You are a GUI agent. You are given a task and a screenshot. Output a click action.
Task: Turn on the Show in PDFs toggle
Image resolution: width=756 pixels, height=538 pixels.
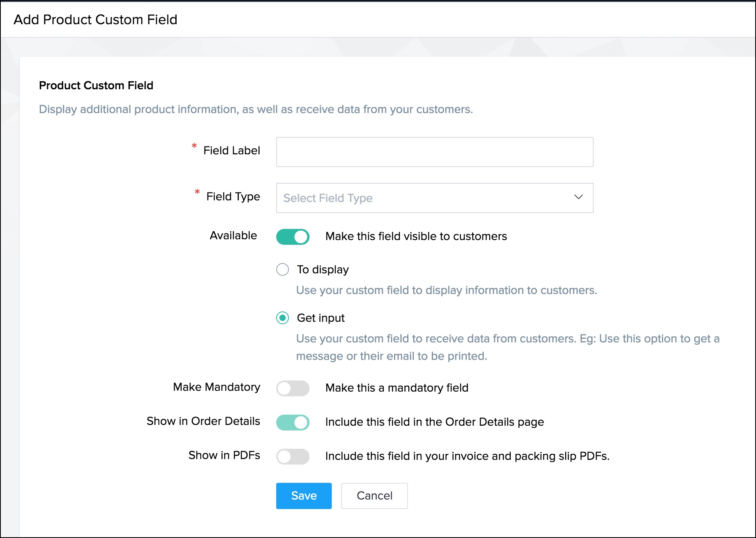point(293,457)
